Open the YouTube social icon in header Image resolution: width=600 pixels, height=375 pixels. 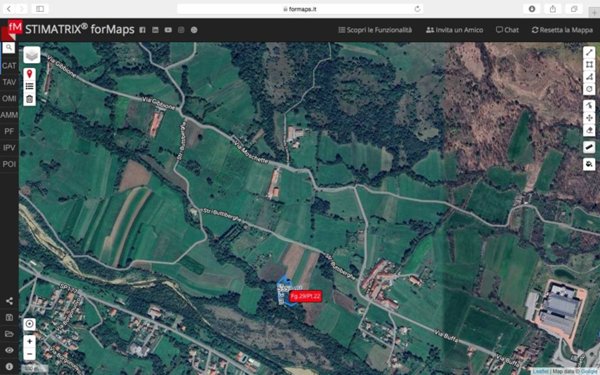(x=168, y=30)
